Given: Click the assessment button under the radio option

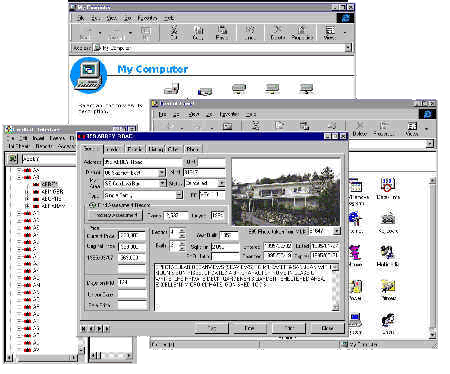Looking at the screenshot, I should coord(116,215).
